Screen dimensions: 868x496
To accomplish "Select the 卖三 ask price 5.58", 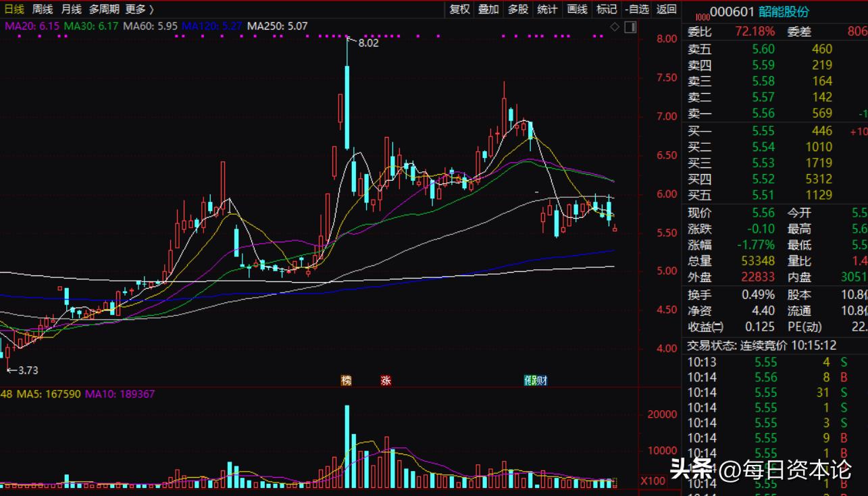I will (763, 81).
